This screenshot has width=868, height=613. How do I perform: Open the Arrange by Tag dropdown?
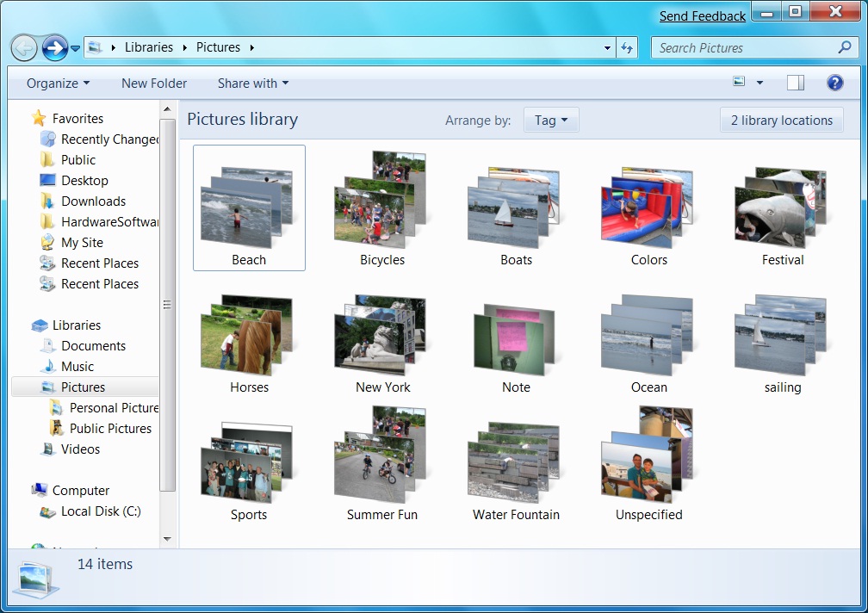tap(551, 120)
